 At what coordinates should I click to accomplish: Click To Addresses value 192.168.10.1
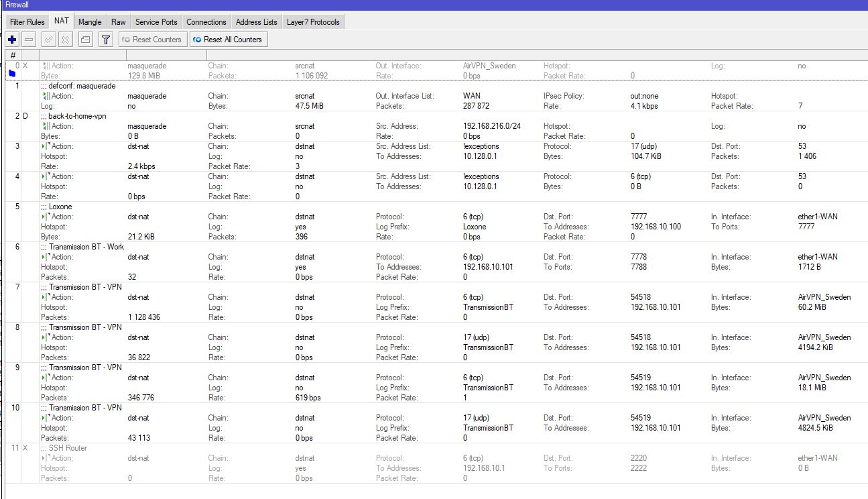click(x=485, y=468)
